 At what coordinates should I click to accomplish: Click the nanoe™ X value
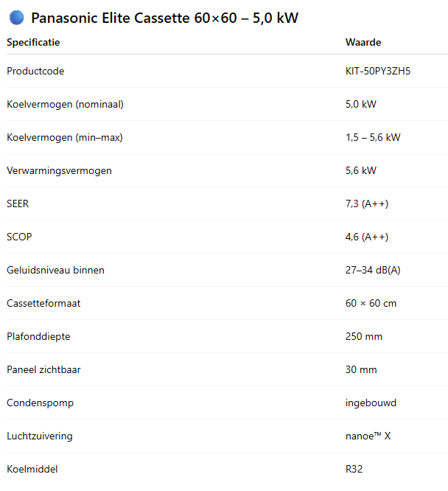tap(368, 436)
